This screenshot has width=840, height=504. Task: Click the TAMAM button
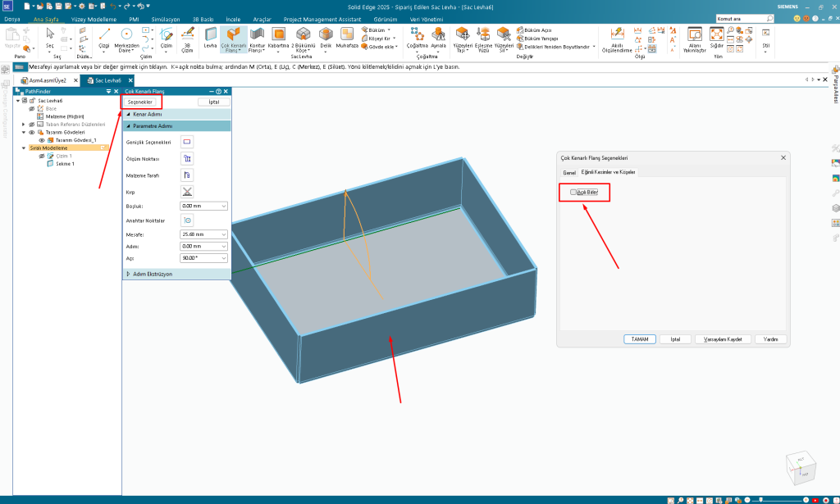[639, 338]
